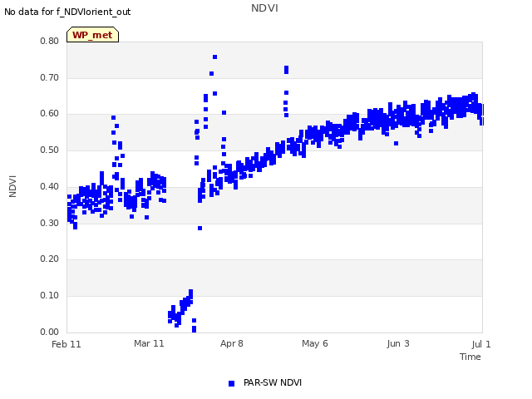
Task: Click the Feb 11 x-axis tick label
Action: click(66, 344)
